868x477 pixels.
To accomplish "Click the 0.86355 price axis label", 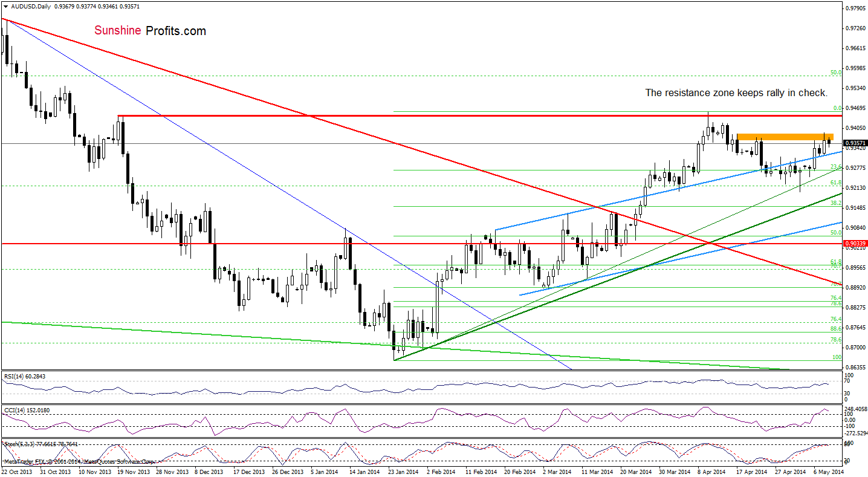I will (x=855, y=368).
